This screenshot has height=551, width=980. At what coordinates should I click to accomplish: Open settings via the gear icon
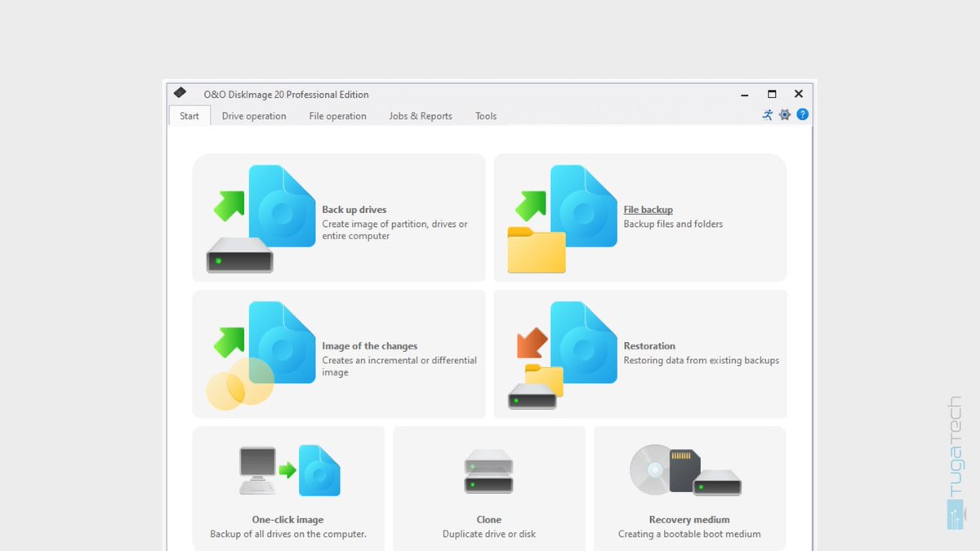pos(785,114)
